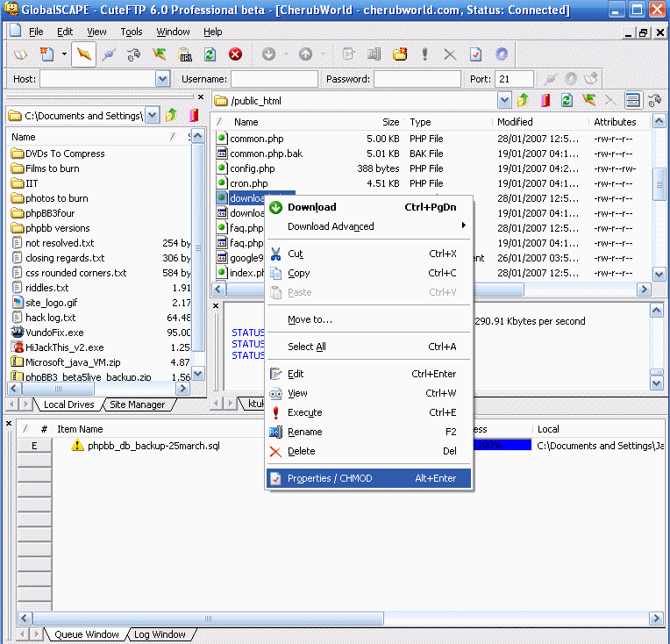The image size is (670, 644).
Task: Click the Disconnect plug toolbar icon
Action: (x=109, y=54)
